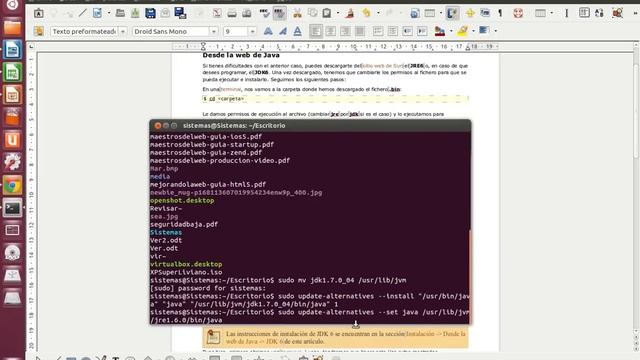Click the 'Instalación -> Desde la' link
This screenshot has height=360, width=640.
click(436, 334)
